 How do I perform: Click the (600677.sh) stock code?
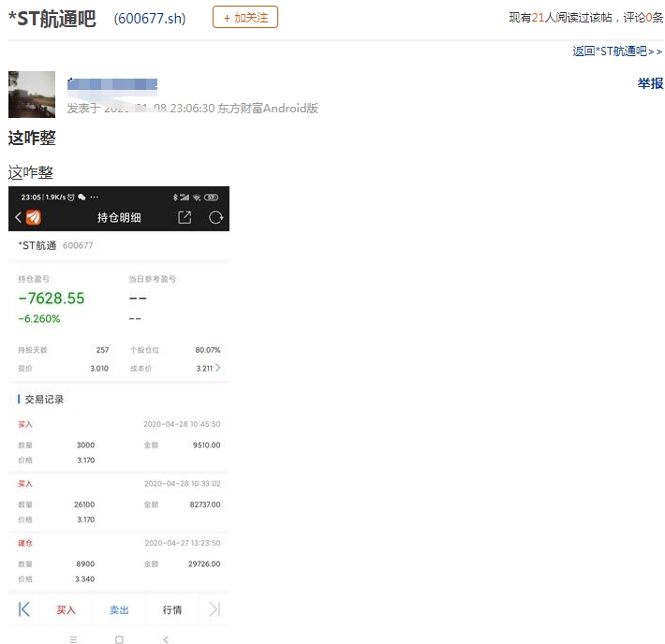[150, 19]
